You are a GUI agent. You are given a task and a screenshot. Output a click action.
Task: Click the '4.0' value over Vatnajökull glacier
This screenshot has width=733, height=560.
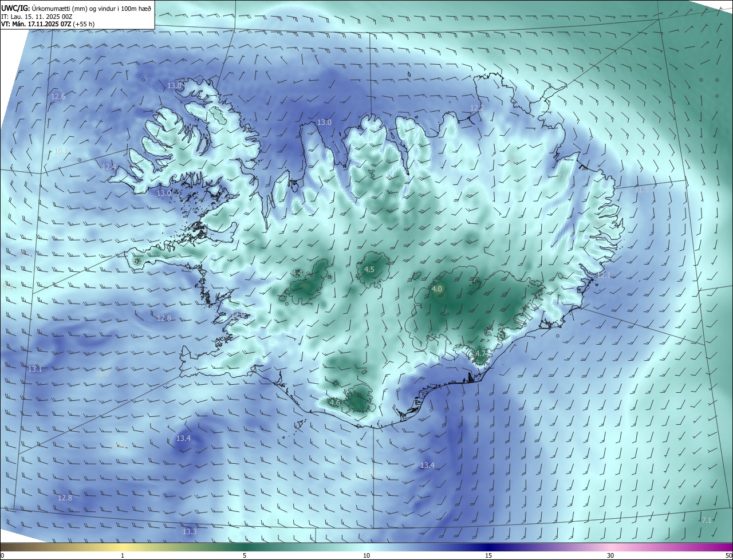point(437,289)
